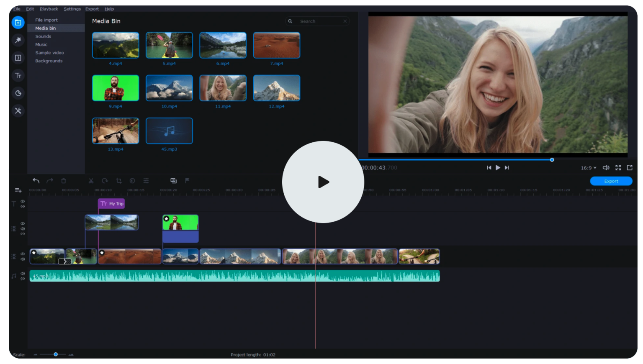Viewport: 643px width, 364px height.
Task: Mute the 45.mp3 audio track
Action: pos(23,274)
